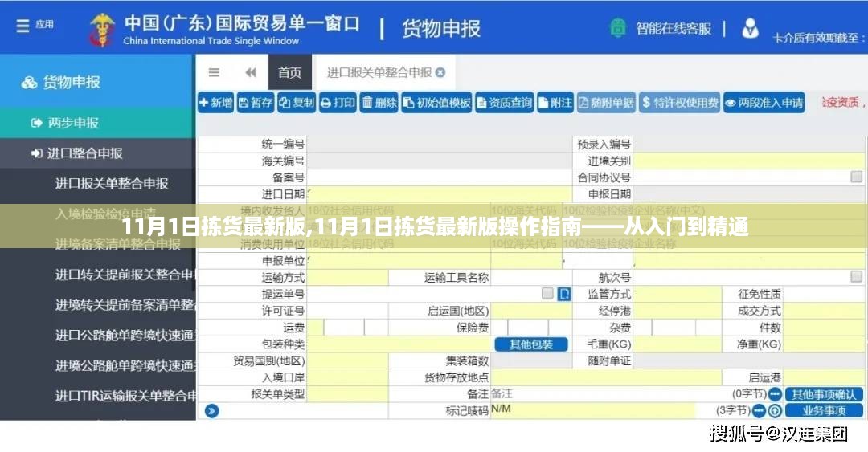Click the 附注 button
The width and height of the screenshot is (868, 452).
coord(555,102)
